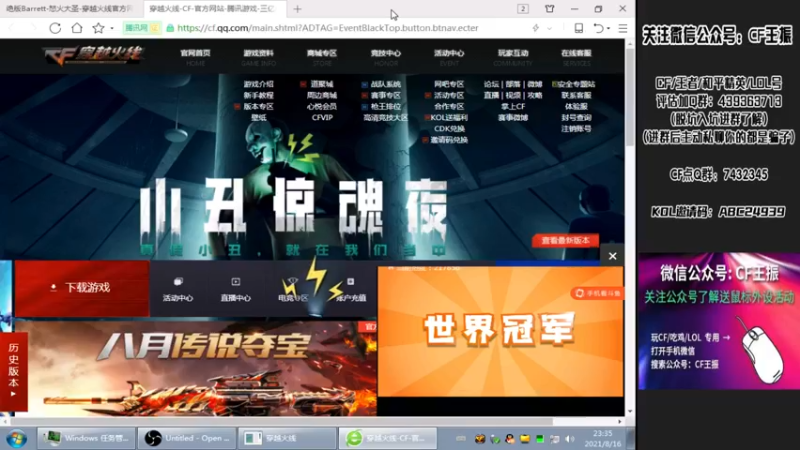Bookmark page with the star icon

(98, 28)
